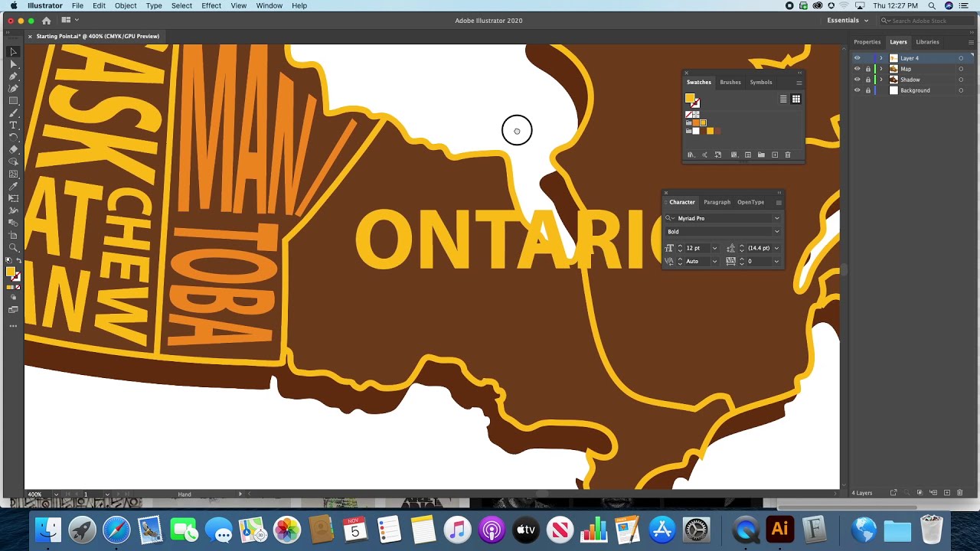Viewport: 980px width, 551px height.
Task: Click the yellow Fill box in toolbar
Action: pos(11,272)
